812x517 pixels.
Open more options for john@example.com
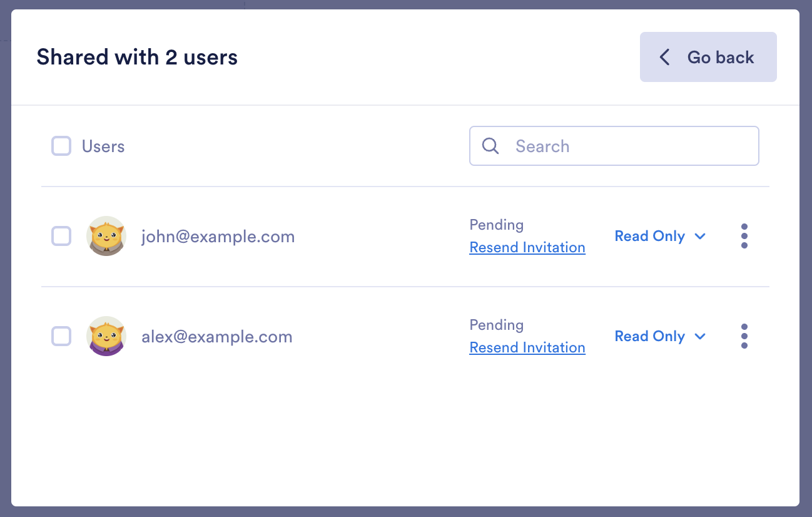[x=744, y=236]
